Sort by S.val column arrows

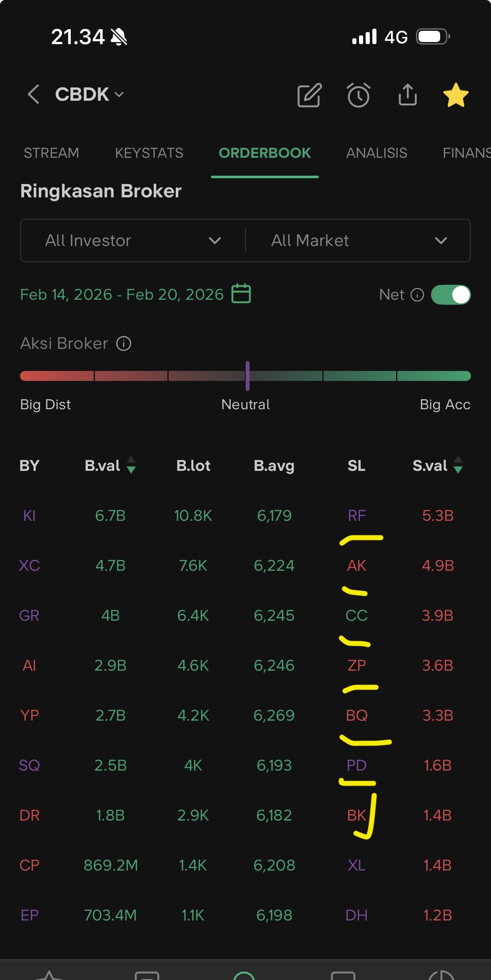pos(458,465)
